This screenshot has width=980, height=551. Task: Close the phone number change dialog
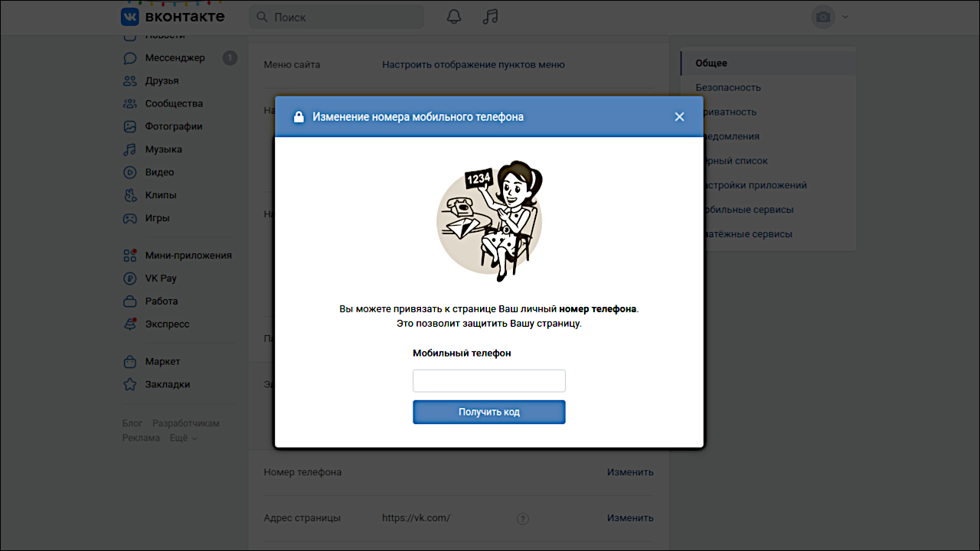pos(679,117)
